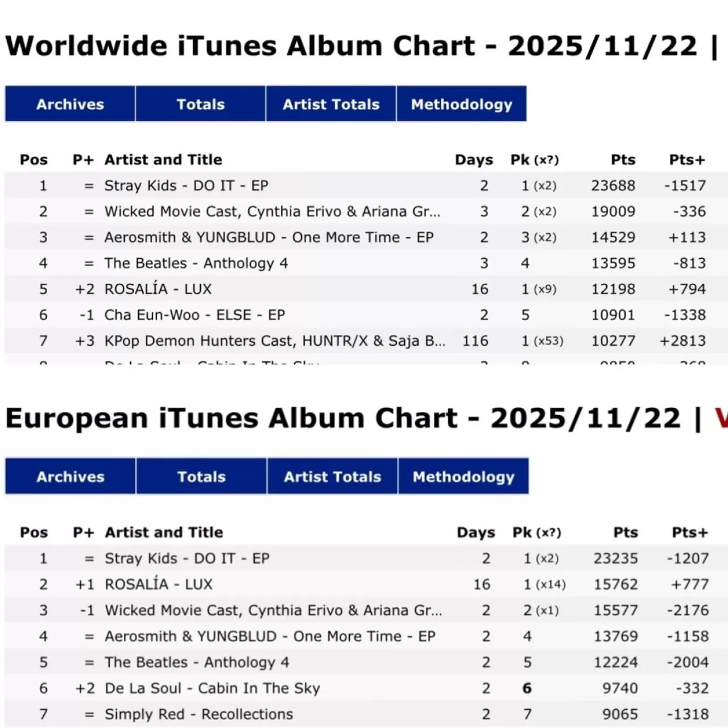
Task: Open Simply Red - Recollections entry
Action: [x=198, y=714]
